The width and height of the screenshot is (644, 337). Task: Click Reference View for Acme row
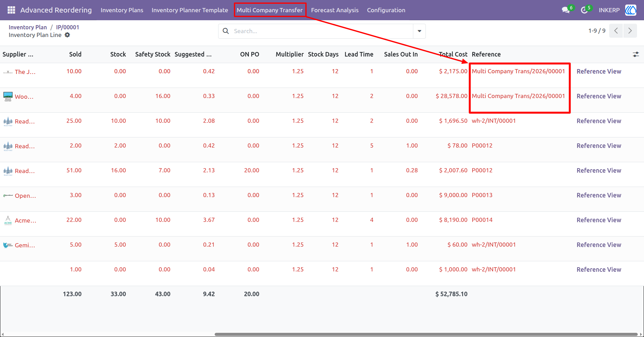(x=599, y=220)
